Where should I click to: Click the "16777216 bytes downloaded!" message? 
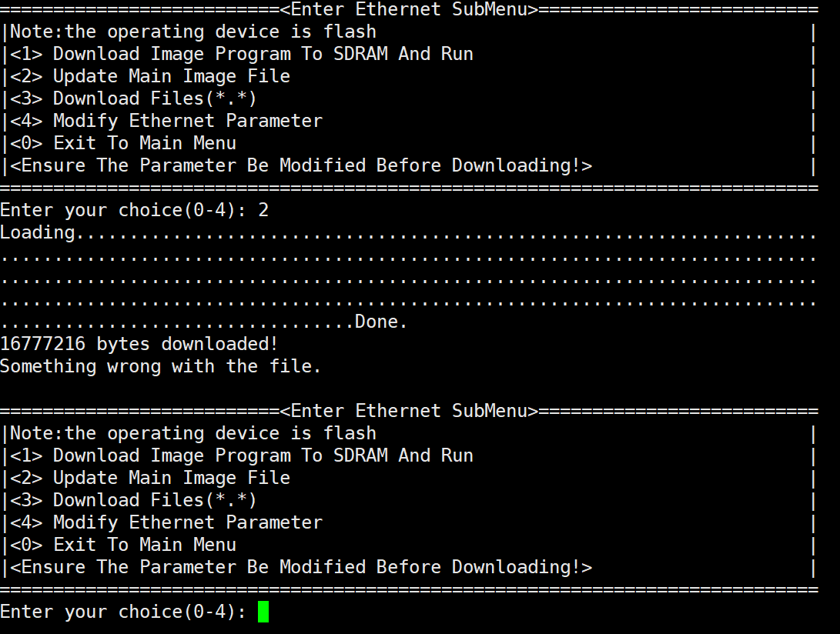tap(139, 344)
